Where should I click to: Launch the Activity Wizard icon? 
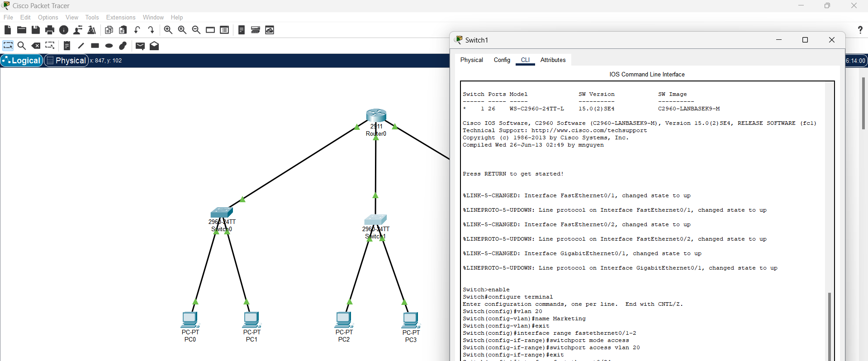[92, 30]
